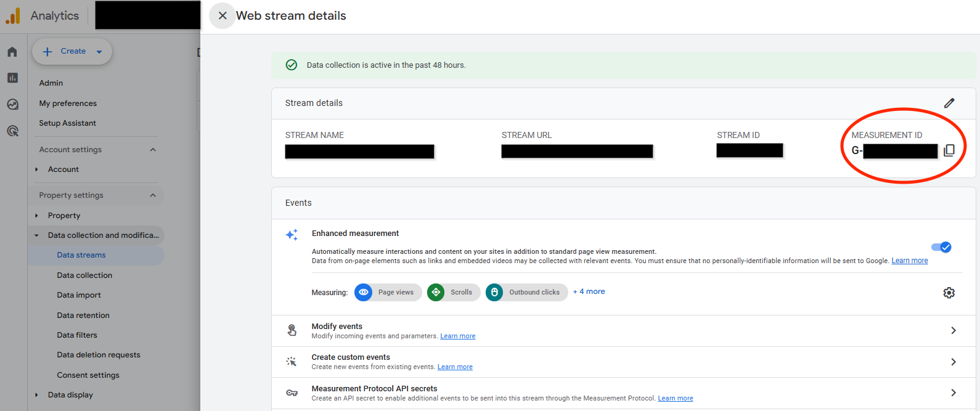Open Learn more link for Modify events
This screenshot has width=980, height=411.
pos(458,336)
